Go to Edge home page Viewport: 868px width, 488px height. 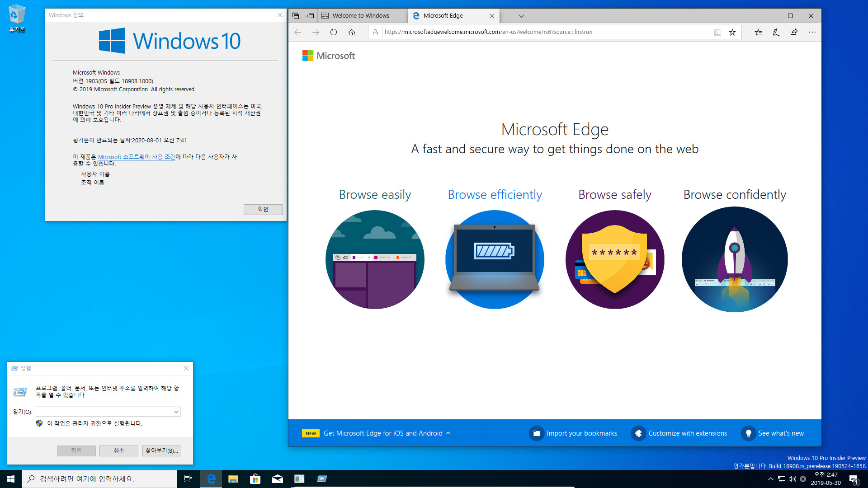(x=352, y=32)
